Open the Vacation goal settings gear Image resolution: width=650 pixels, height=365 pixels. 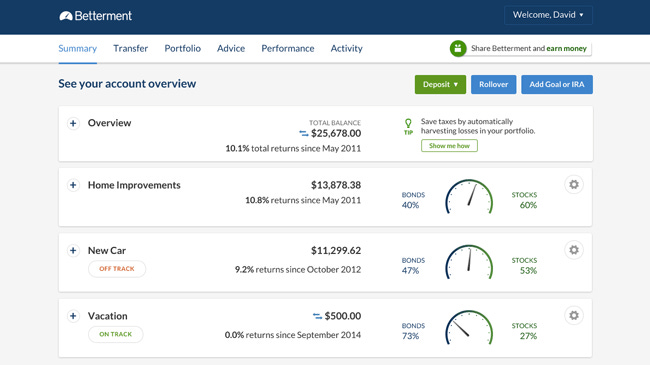(x=574, y=316)
